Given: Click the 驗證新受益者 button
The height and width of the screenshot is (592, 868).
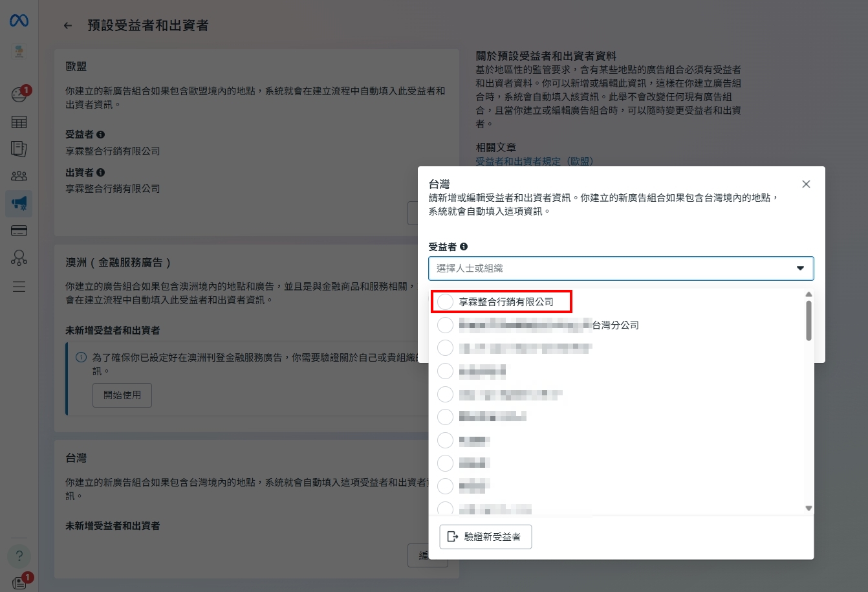Looking at the screenshot, I should coord(486,537).
